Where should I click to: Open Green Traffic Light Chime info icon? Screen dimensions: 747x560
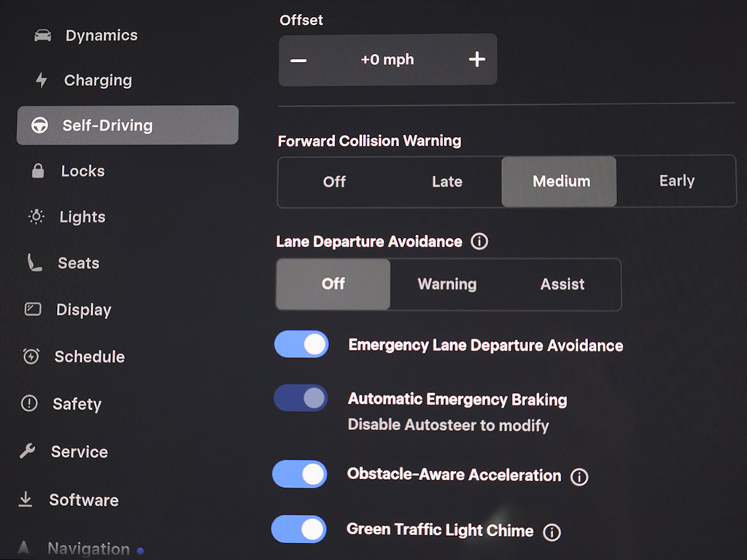point(551,532)
